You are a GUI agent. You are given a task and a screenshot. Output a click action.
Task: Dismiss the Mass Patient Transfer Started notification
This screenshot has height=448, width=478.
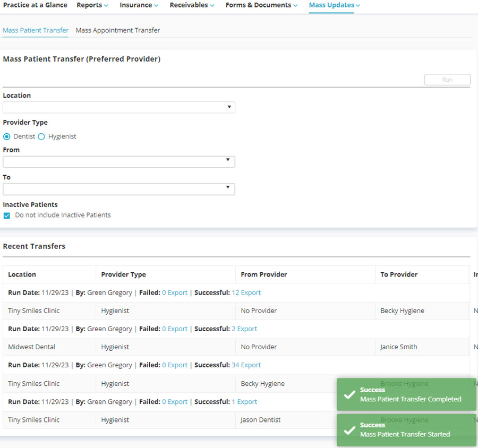point(406,430)
